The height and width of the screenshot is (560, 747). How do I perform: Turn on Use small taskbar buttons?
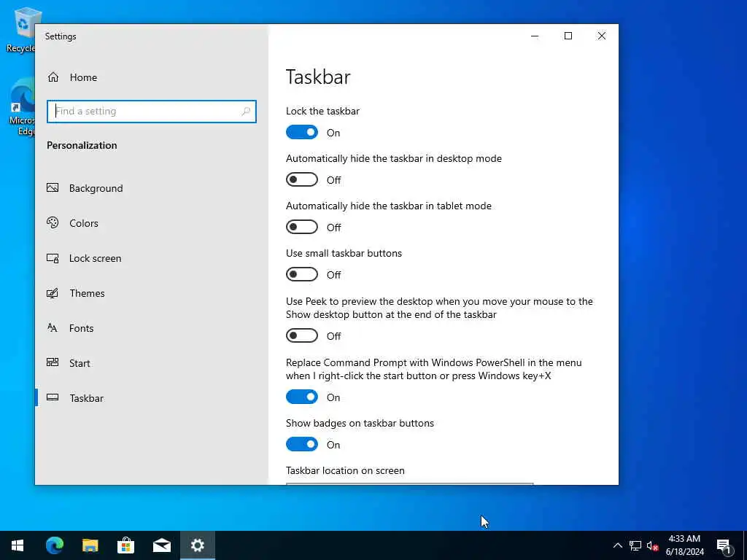(x=302, y=274)
